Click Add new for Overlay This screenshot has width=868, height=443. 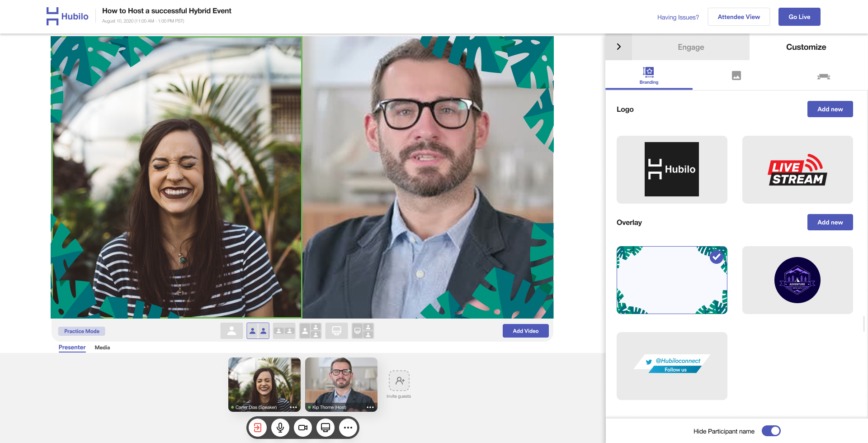click(x=830, y=222)
